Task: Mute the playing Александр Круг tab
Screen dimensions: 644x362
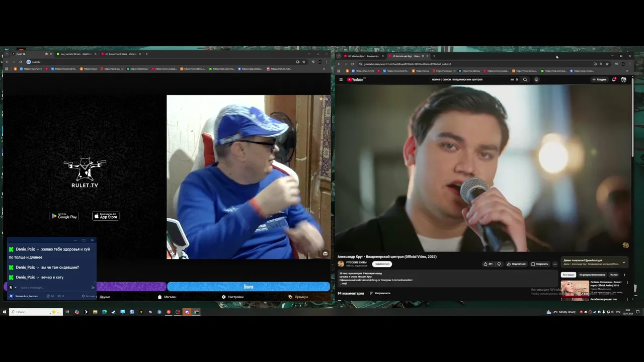Action: point(423,56)
